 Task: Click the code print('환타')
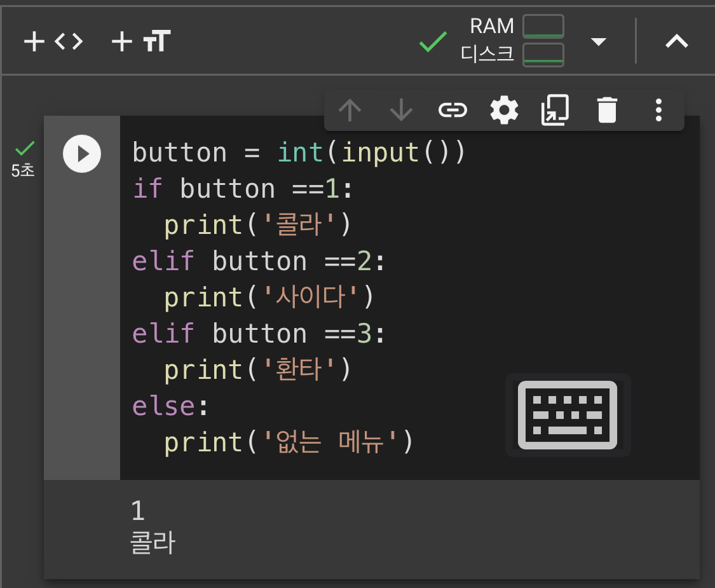[x=257, y=369]
